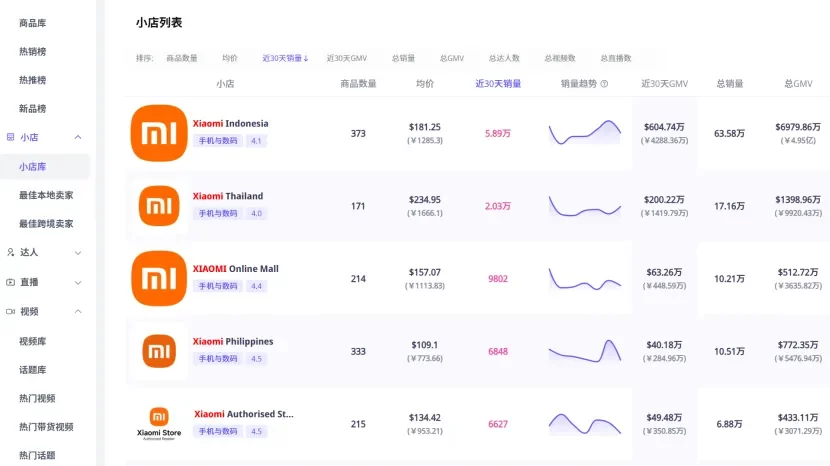Collapse the 小店 sidebar section
Screen dimensions: 830x466
coord(78,137)
